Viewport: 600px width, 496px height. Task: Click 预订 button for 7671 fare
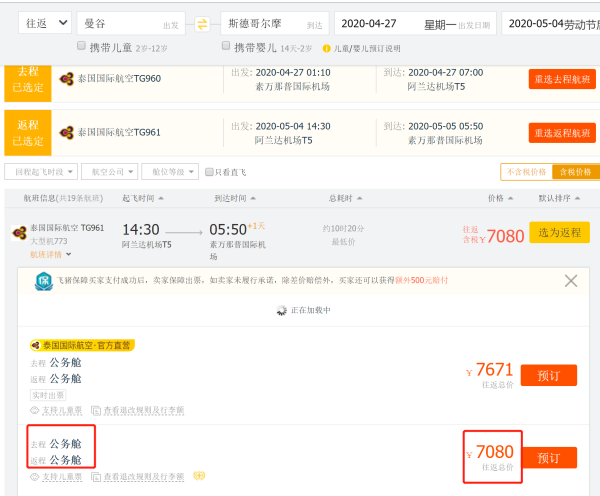pos(549,375)
